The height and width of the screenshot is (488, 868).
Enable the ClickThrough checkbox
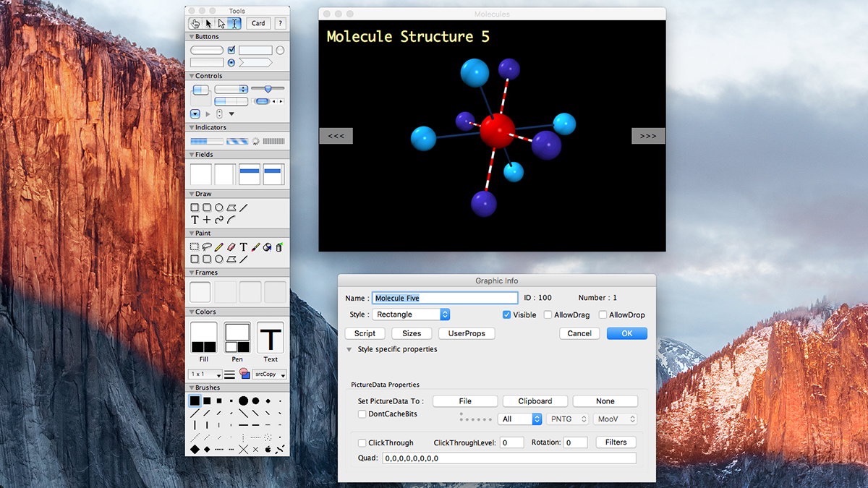pos(362,442)
